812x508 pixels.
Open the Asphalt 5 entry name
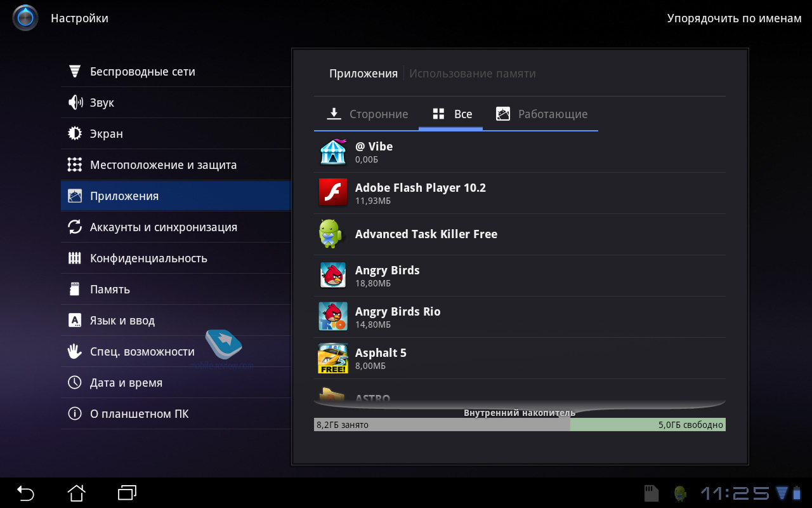pyautogui.click(x=381, y=352)
